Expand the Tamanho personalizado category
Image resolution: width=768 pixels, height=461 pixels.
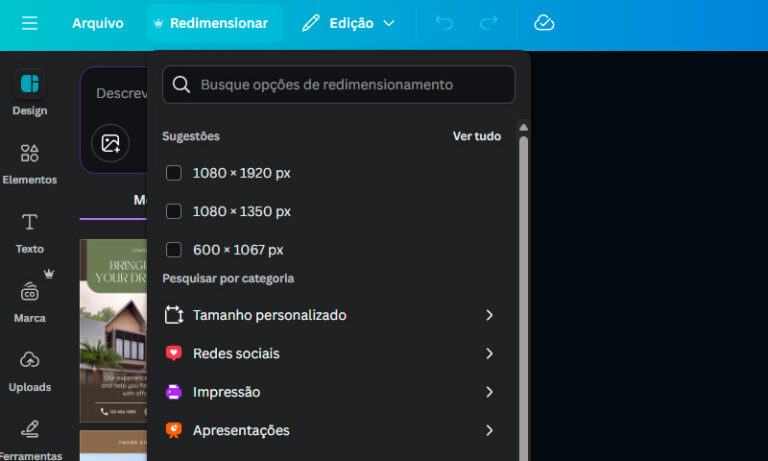(x=330, y=315)
